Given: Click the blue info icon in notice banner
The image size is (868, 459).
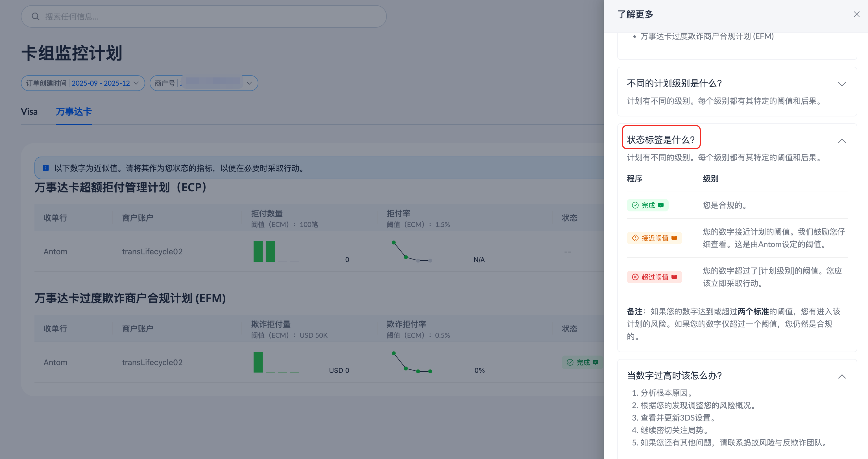Looking at the screenshot, I should (x=46, y=168).
